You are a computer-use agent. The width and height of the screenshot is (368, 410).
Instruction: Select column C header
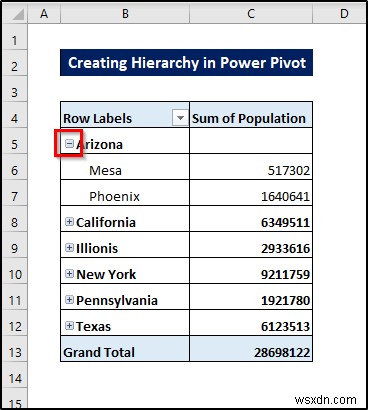[x=251, y=14]
